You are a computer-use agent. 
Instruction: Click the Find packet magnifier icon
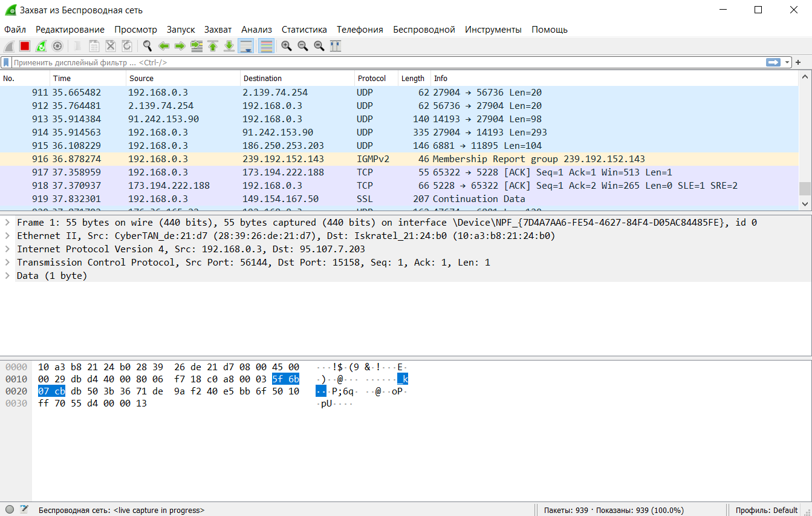(x=147, y=46)
